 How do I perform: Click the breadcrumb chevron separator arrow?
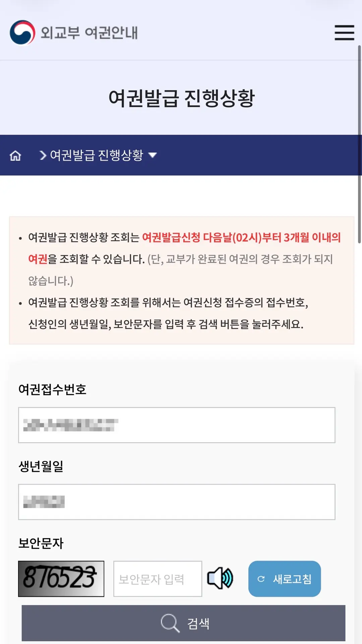point(43,155)
